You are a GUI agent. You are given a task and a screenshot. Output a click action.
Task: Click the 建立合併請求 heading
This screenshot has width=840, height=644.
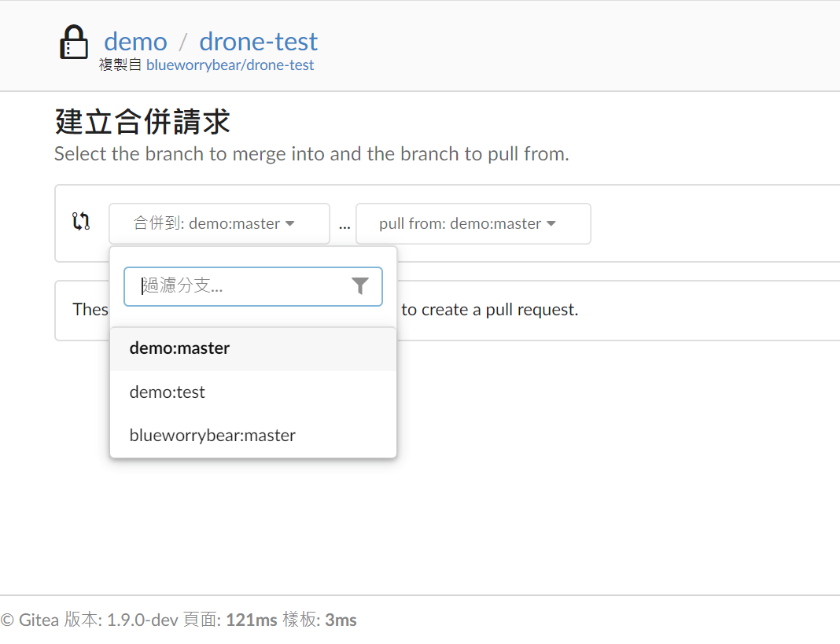(142, 122)
